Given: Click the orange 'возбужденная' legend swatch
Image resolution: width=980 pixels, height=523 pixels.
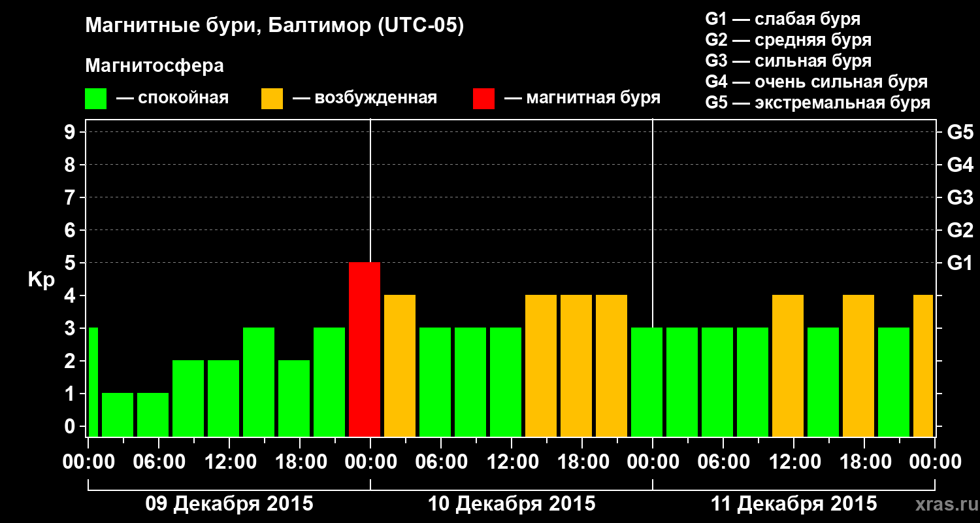Looking at the screenshot, I should 272,99.
